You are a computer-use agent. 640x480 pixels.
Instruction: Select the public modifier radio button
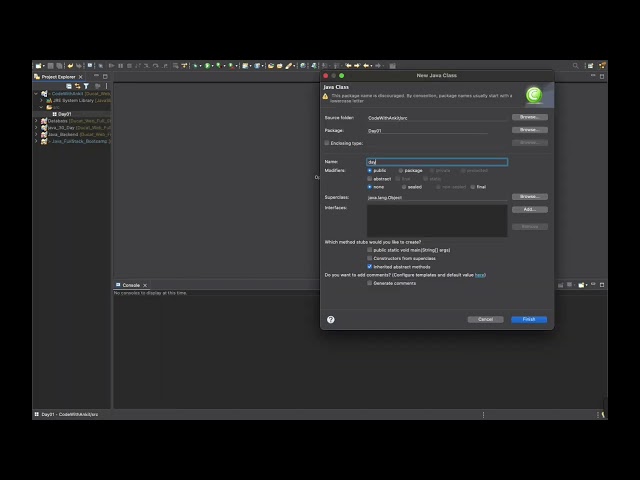coord(370,171)
